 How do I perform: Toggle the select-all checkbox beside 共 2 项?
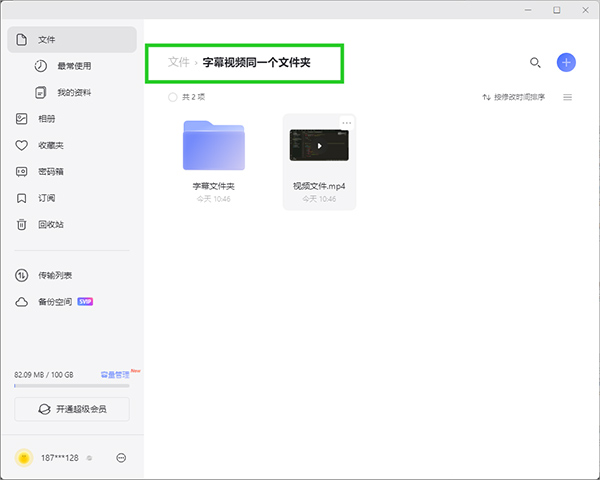[172, 97]
